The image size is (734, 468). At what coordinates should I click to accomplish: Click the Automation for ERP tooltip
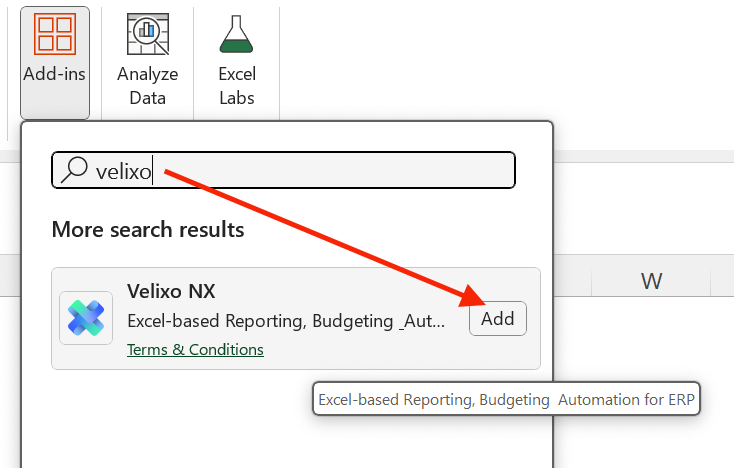(x=506, y=399)
